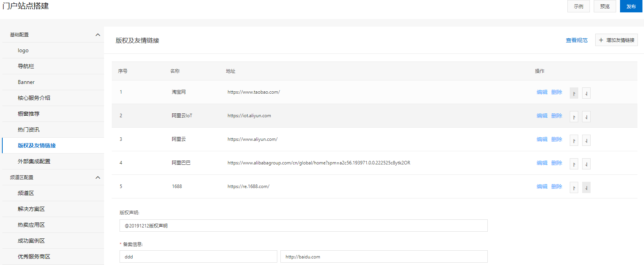Delete the 阿里云IoT link
Viewport: 644px width, 265px height.
click(557, 116)
